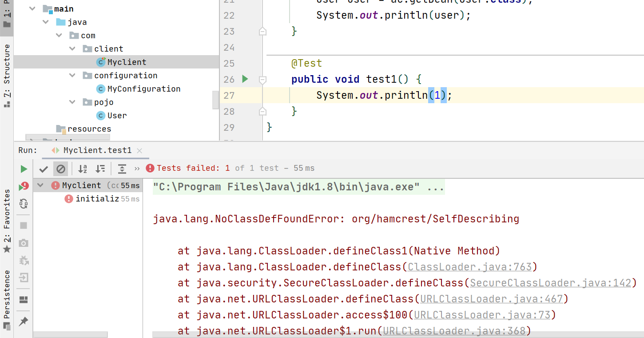Select the failed initializ test row

87,199
